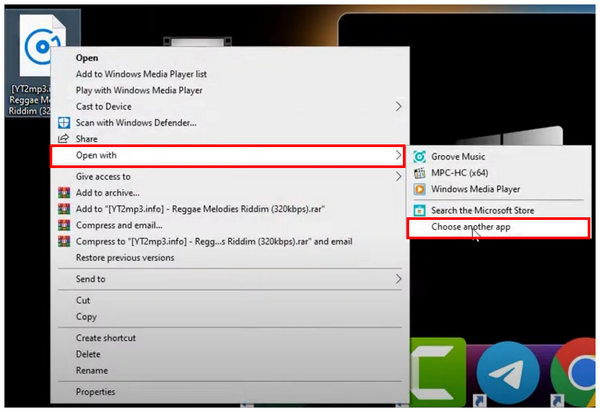Click Add to archive... entry

pyautogui.click(x=108, y=193)
